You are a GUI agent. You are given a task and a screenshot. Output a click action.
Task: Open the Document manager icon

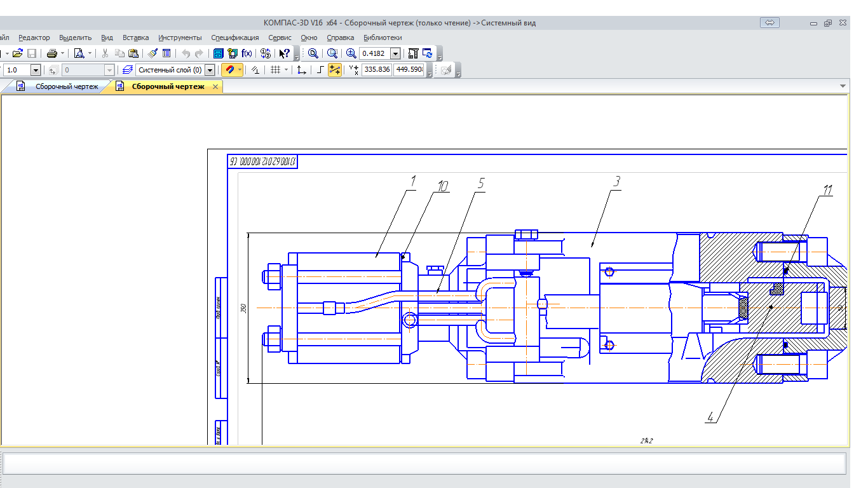point(218,53)
